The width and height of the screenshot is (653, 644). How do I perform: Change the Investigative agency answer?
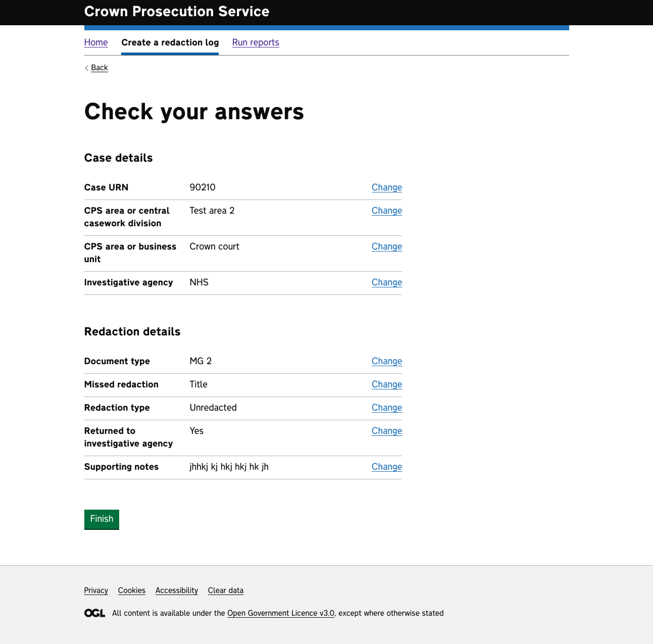[x=386, y=282]
